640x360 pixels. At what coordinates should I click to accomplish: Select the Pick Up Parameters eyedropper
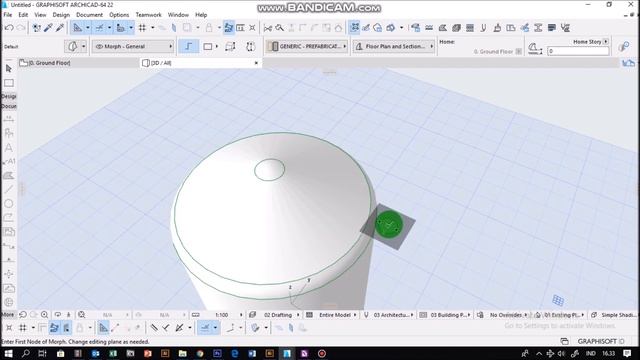[x=48, y=28]
